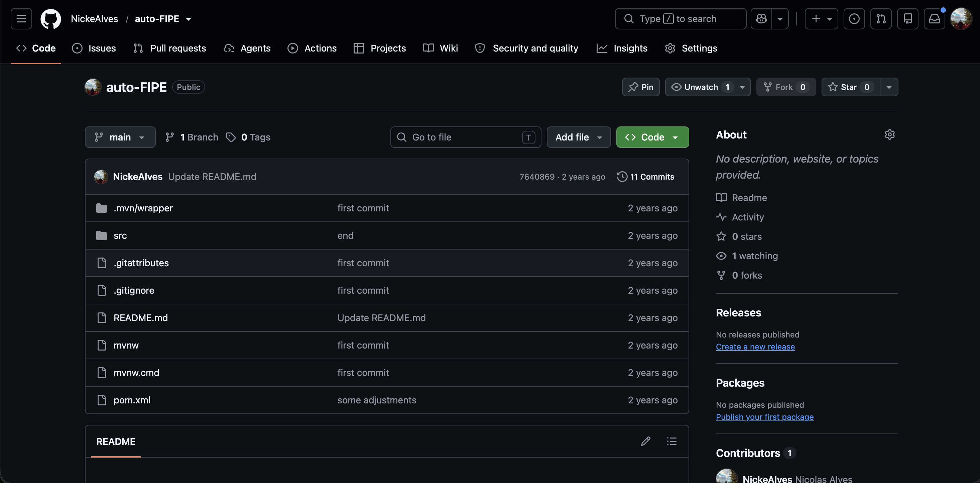The width and height of the screenshot is (980, 483).
Task: Open the repository Settings tab
Action: coord(691,49)
